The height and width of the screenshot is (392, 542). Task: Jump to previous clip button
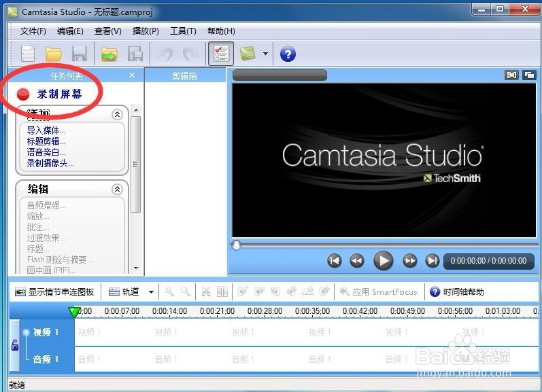point(335,260)
